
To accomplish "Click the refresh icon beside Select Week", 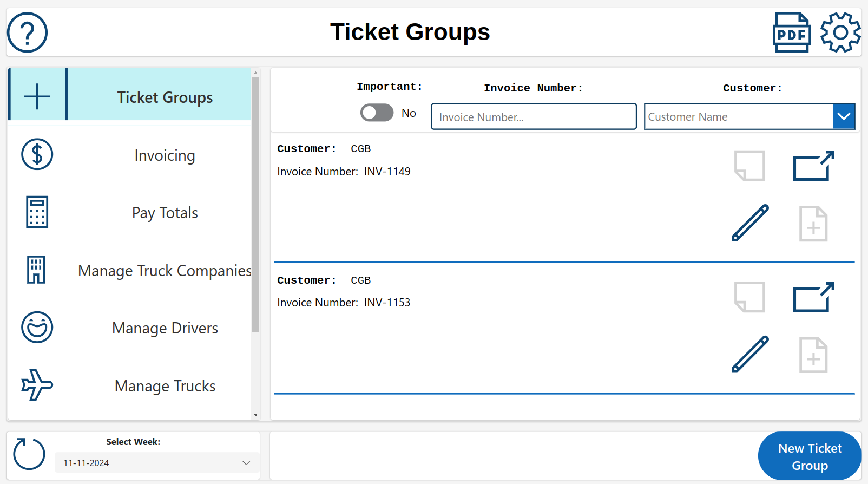I will coord(29,454).
